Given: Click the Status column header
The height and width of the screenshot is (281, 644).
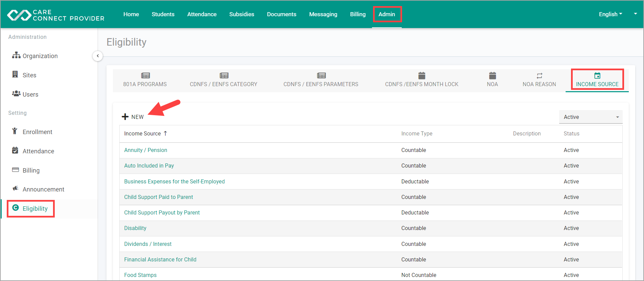Looking at the screenshot, I should click(x=571, y=133).
